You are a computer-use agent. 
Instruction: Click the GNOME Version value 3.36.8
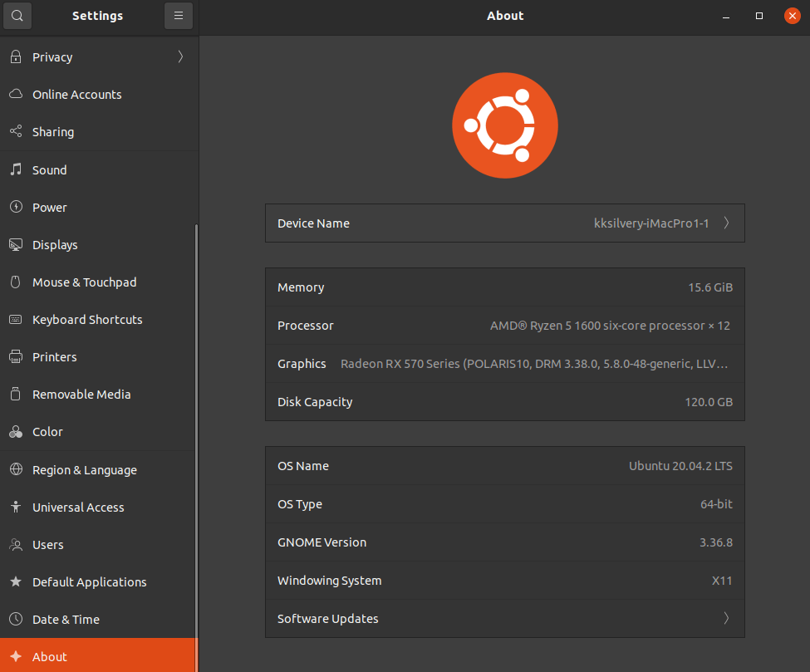coord(716,542)
